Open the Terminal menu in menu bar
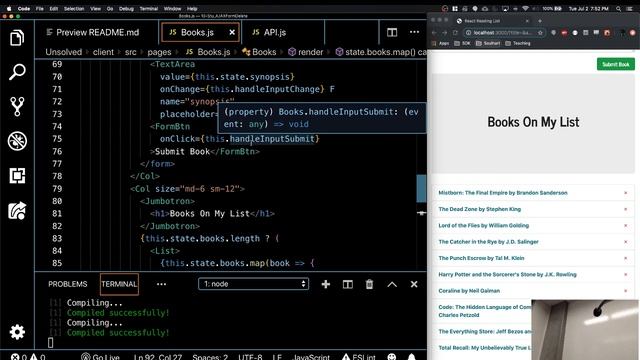 [x=149, y=8]
